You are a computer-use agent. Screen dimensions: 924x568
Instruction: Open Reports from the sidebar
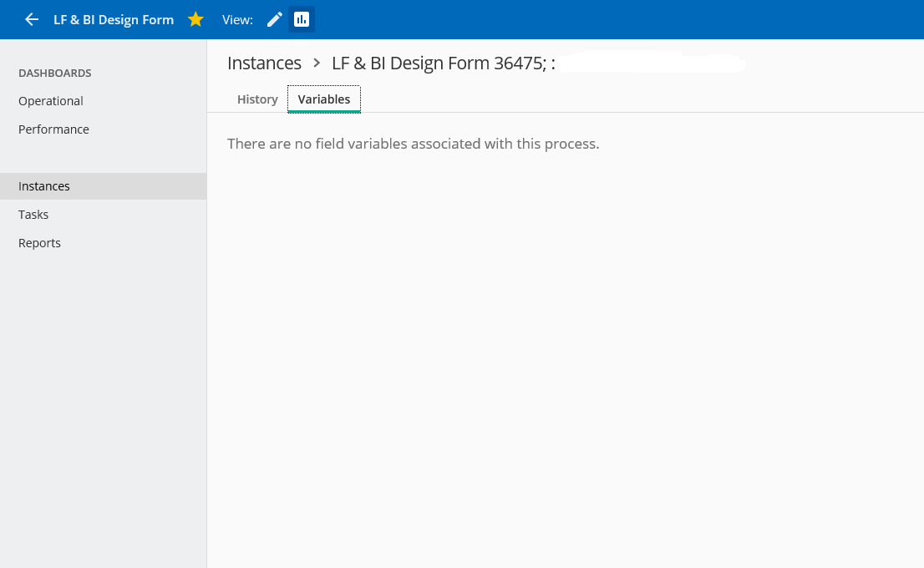[39, 243]
